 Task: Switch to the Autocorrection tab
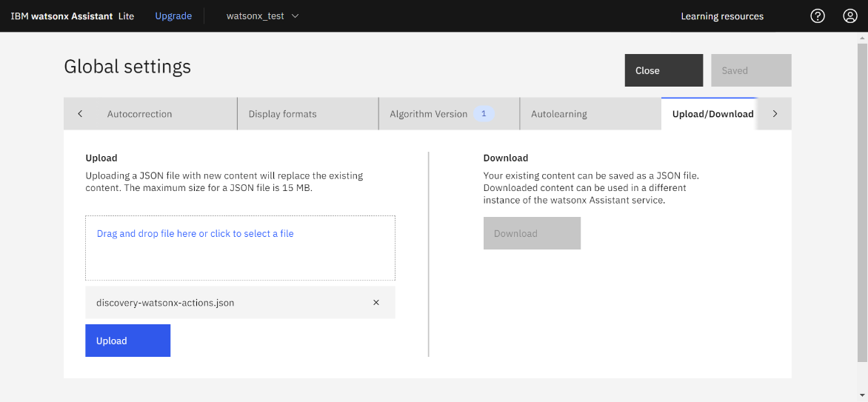pos(139,114)
